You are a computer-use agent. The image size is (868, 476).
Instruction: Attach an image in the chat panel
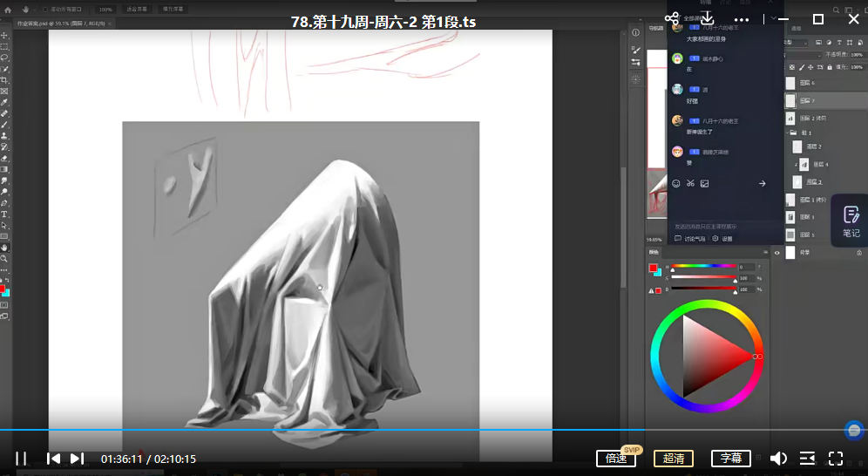705,183
